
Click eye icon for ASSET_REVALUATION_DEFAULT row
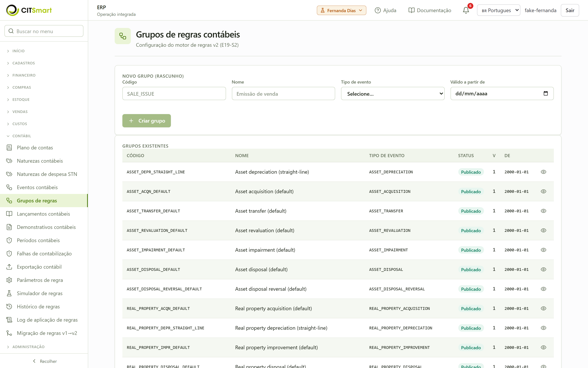point(544,230)
